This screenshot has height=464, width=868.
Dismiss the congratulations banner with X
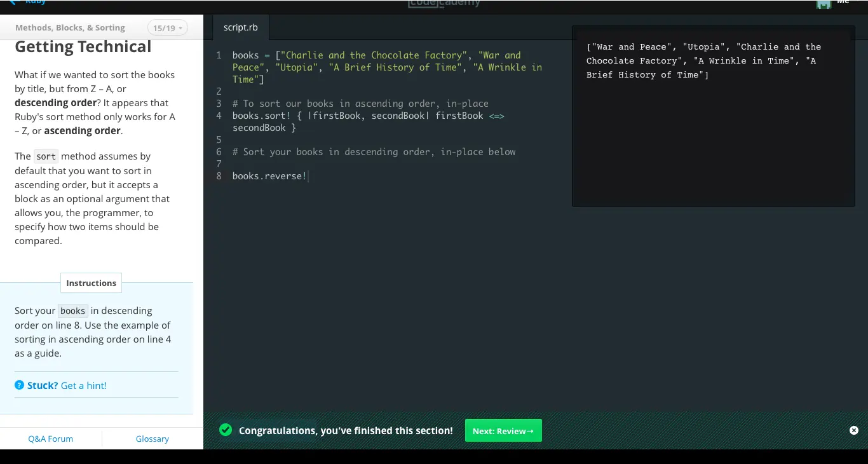pyautogui.click(x=854, y=430)
